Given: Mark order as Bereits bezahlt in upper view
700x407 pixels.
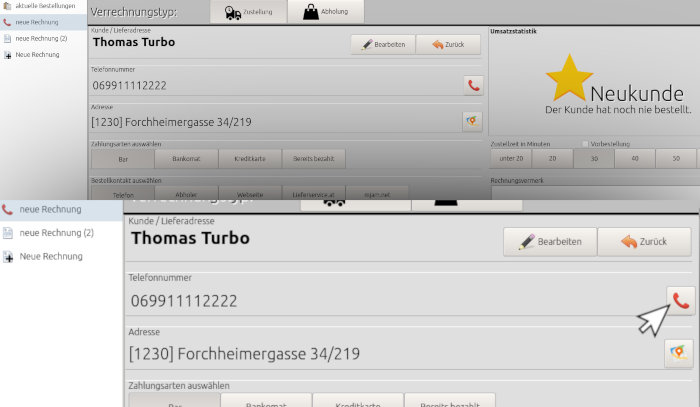Looking at the screenshot, I should 313,159.
